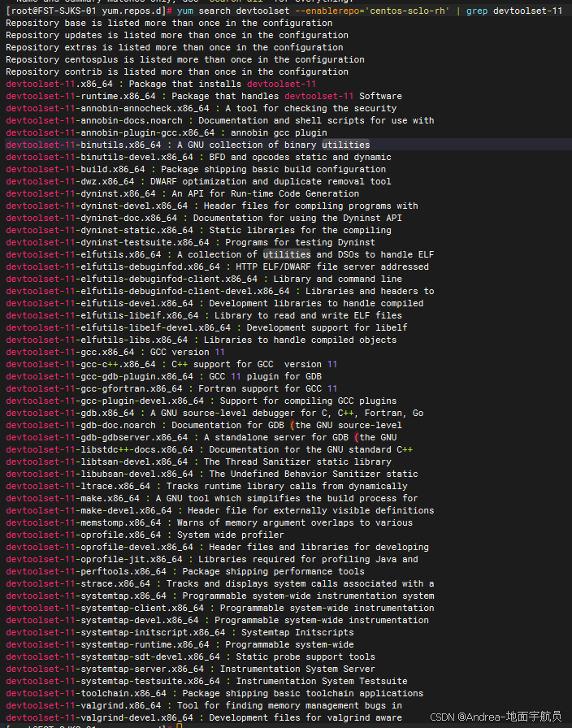Click devtoolset-11-elfutils-libelf.x86_64 entry
The width and height of the screenshot is (572, 728).
(x=204, y=315)
